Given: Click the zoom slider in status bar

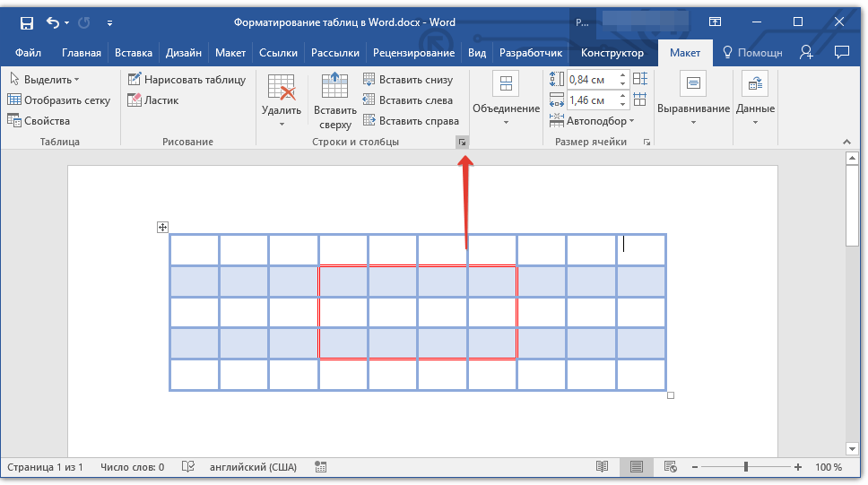Looking at the screenshot, I should (746, 467).
